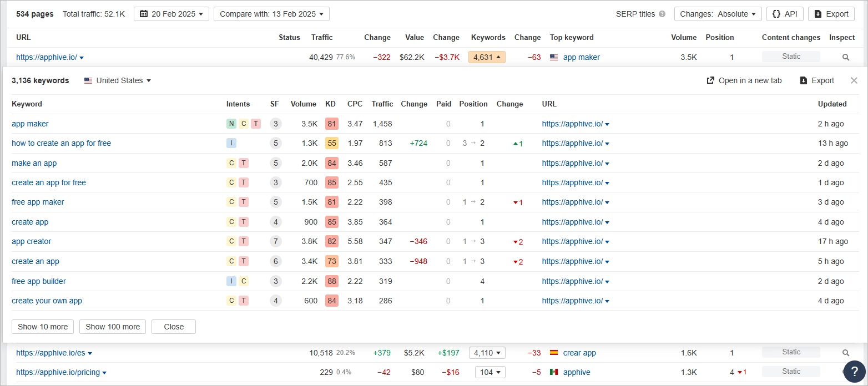Close the expanded keywords panel with the X
This screenshot has height=386, width=868.
coord(854,80)
